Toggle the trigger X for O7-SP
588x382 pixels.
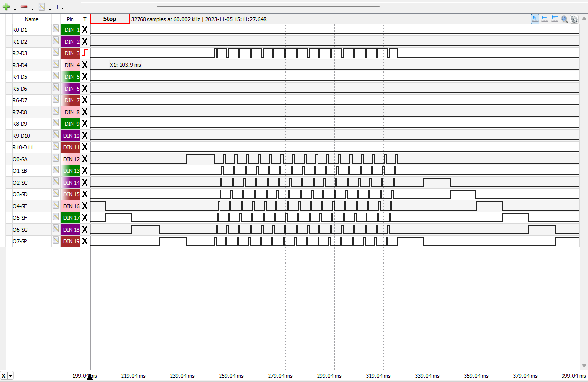(x=85, y=241)
